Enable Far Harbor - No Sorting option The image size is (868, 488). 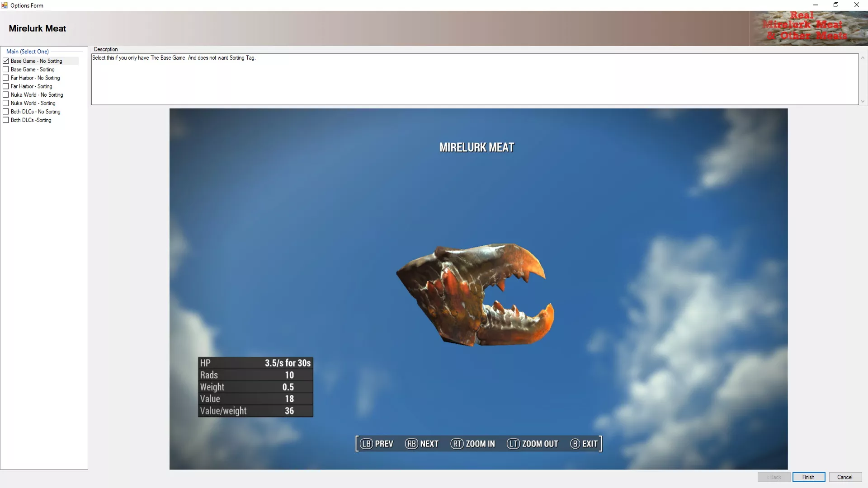[x=6, y=78]
